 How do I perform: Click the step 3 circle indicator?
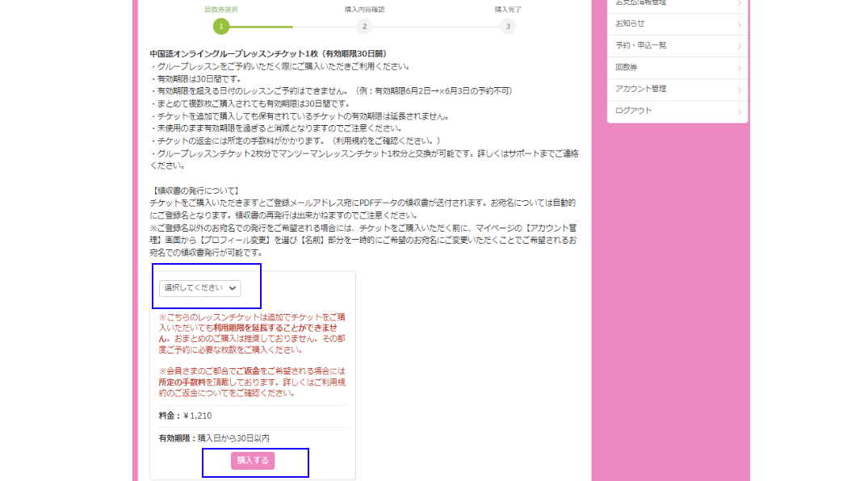[x=507, y=27]
